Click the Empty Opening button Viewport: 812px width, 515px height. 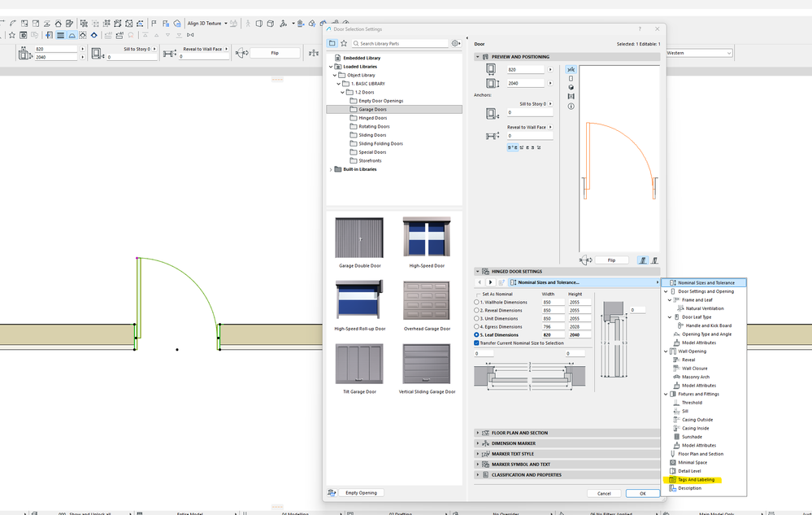point(362,493)
